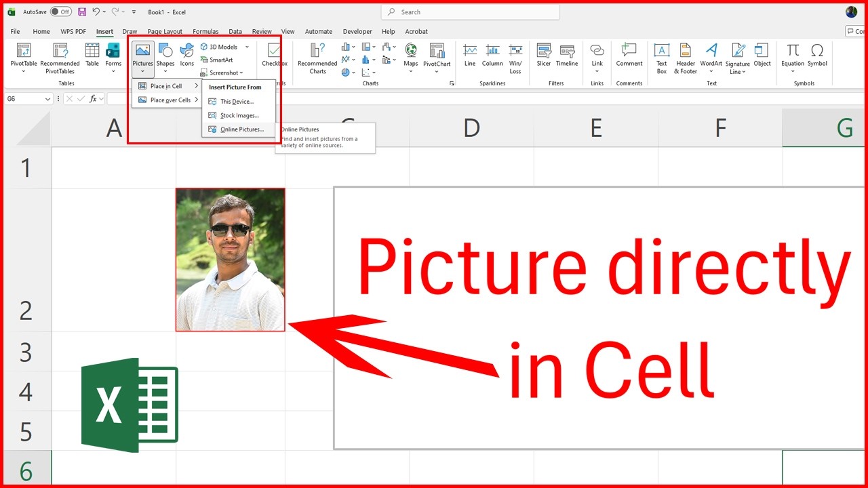Insert a Text Box
Screen dimensions: 868x488
(x=661, y=58)
